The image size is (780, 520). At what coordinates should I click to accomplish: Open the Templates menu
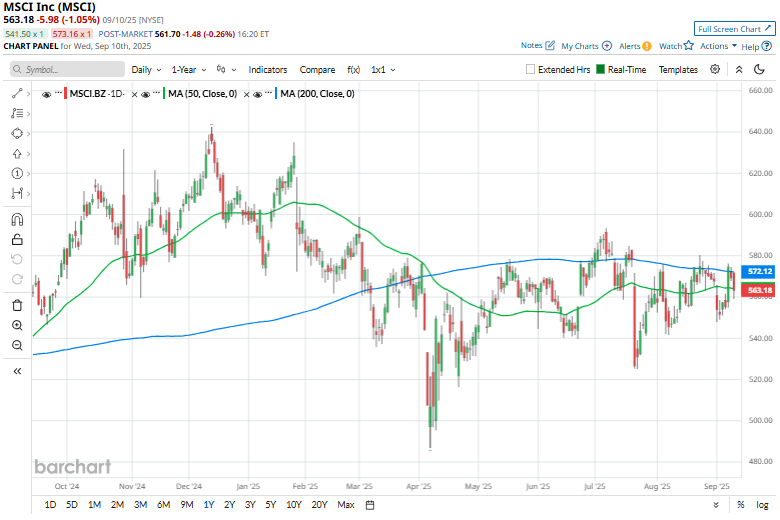(678, 70)
